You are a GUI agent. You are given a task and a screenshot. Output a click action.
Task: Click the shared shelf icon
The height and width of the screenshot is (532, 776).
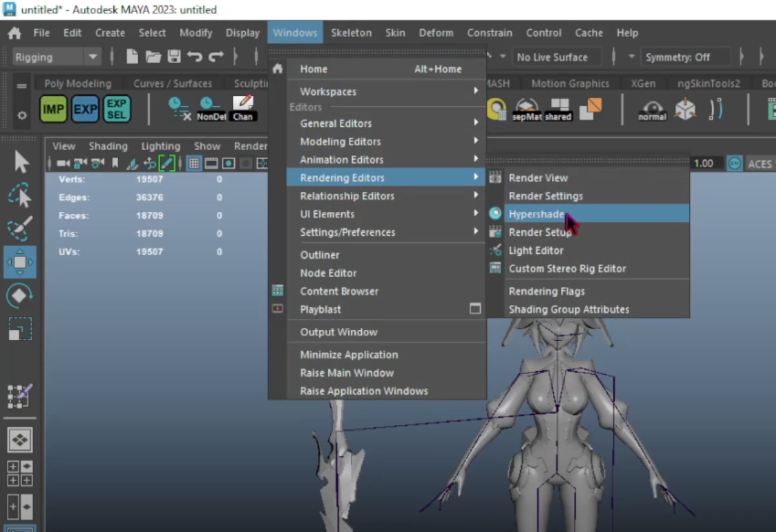click(558, 109)
